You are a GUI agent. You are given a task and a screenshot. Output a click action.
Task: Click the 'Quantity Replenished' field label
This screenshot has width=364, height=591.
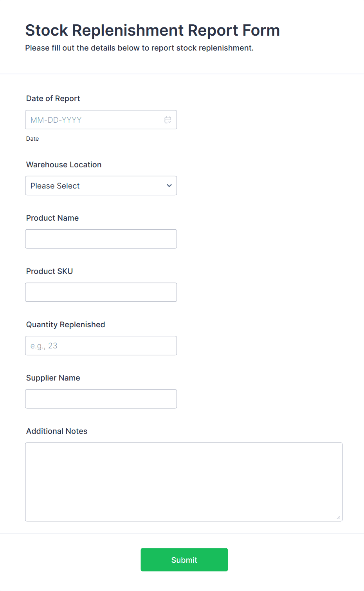[x=65, y=325]
